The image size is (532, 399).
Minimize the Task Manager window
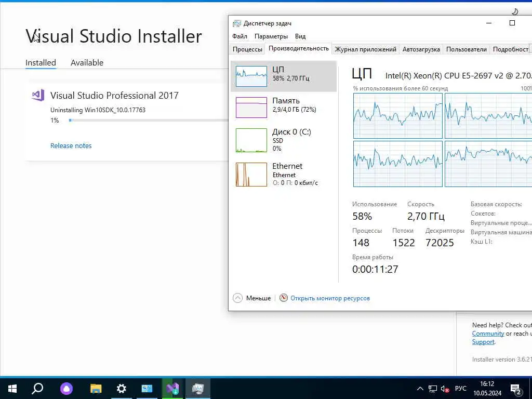coord(489,23)
